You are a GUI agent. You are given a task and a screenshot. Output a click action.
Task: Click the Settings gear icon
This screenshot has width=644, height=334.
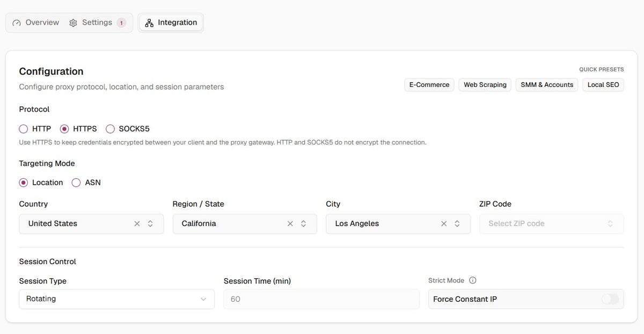[73, 23]
